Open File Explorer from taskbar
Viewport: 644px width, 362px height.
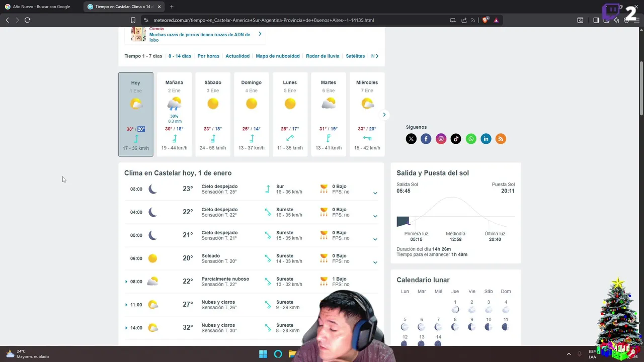point(292,354)
